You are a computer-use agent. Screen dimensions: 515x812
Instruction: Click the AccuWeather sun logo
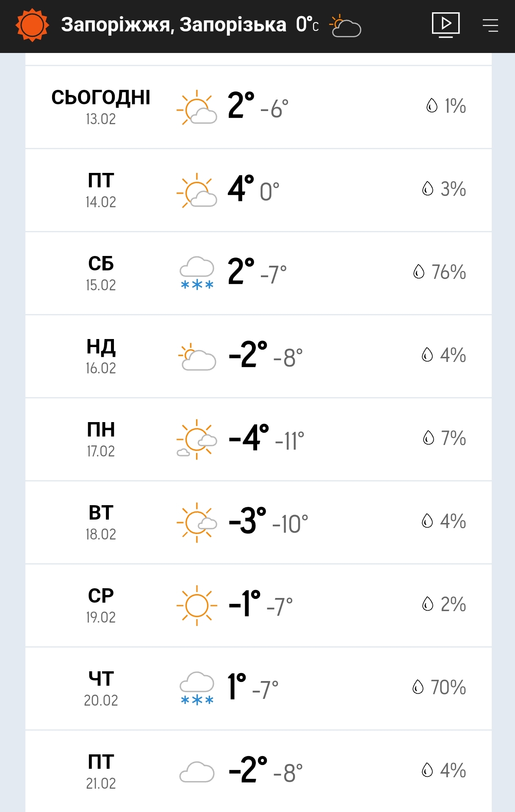click(32, 25)
